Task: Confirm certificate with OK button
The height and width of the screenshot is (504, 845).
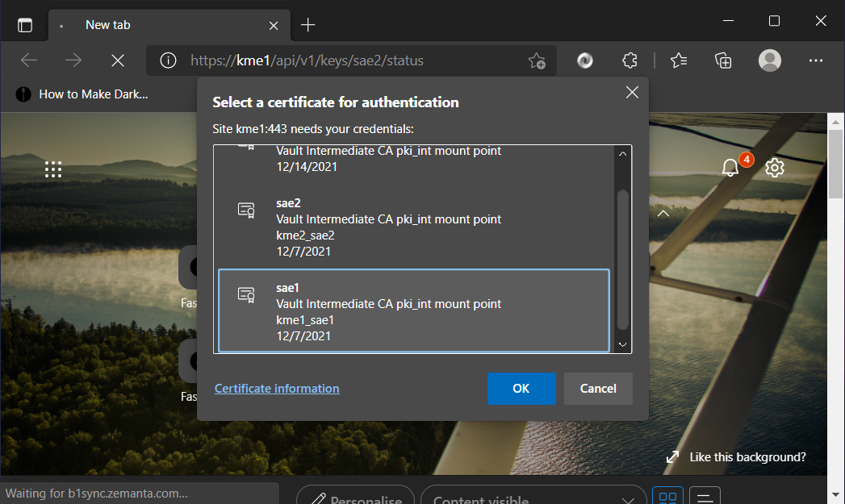Action: pos(521,388)
